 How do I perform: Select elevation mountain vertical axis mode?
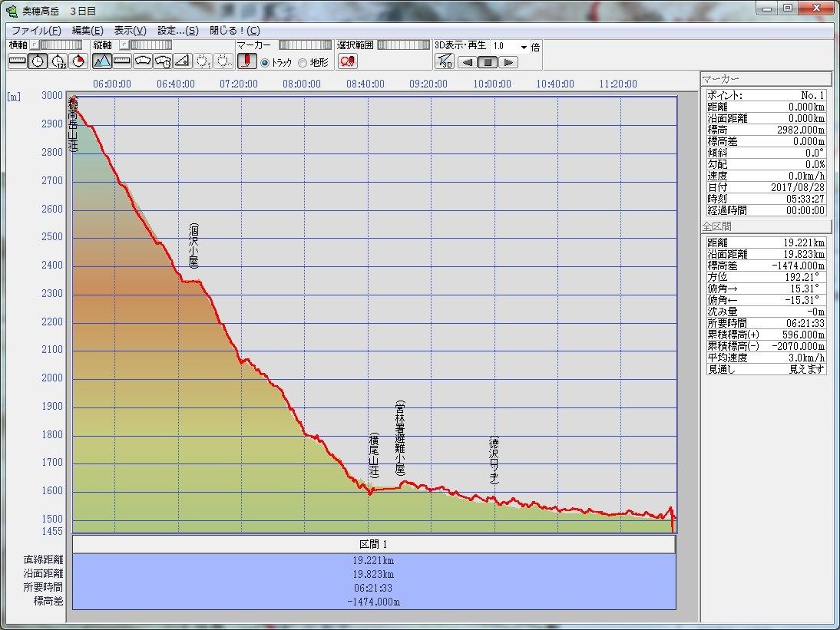coord(102,61)
